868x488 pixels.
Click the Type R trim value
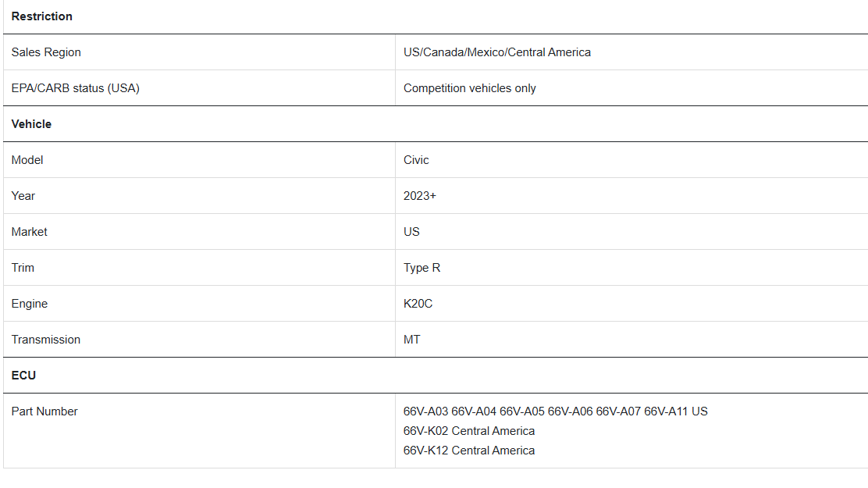(422, 268)
